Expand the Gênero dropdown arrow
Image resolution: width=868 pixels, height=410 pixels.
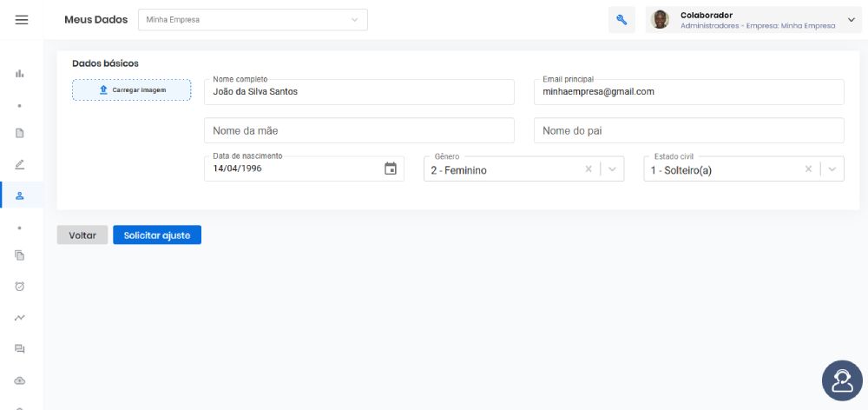(612, 169)
